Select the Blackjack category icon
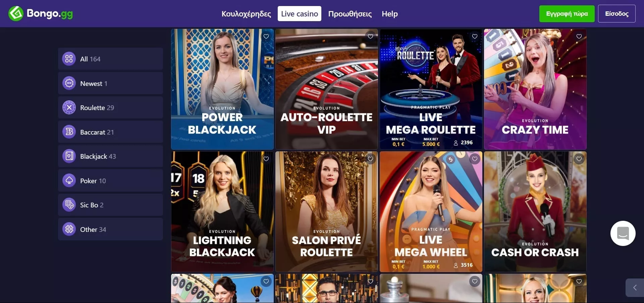 (69, 156)
